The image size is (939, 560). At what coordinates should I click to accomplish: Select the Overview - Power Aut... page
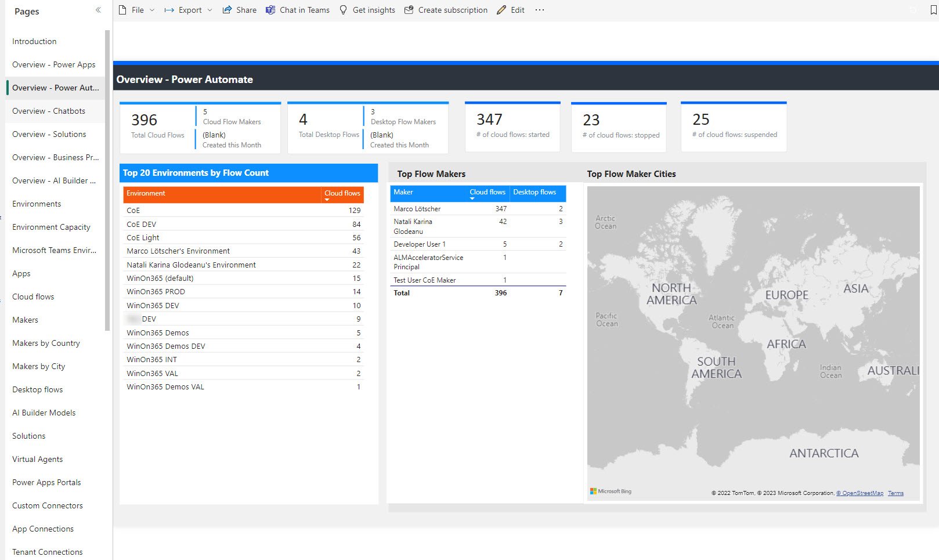(x=56, y=88)
